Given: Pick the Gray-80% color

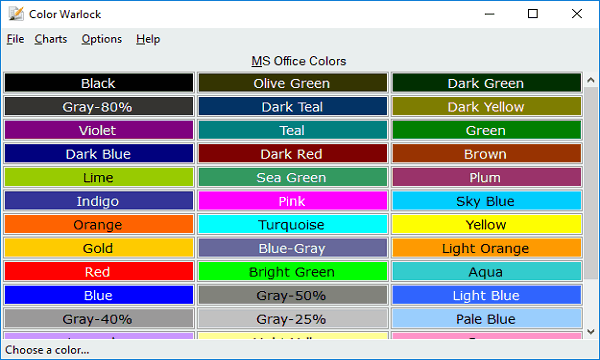Looking at the screenshot, I should (x=99, y=107).
